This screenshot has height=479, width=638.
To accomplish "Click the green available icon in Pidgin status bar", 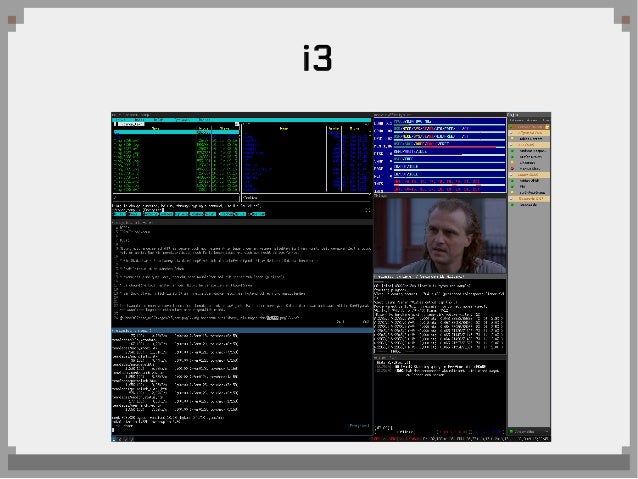I will [x=512, y=431].
